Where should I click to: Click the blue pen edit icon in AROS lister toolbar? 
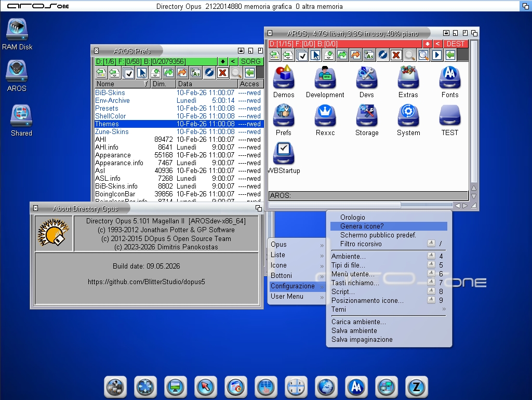coord(383,55)
